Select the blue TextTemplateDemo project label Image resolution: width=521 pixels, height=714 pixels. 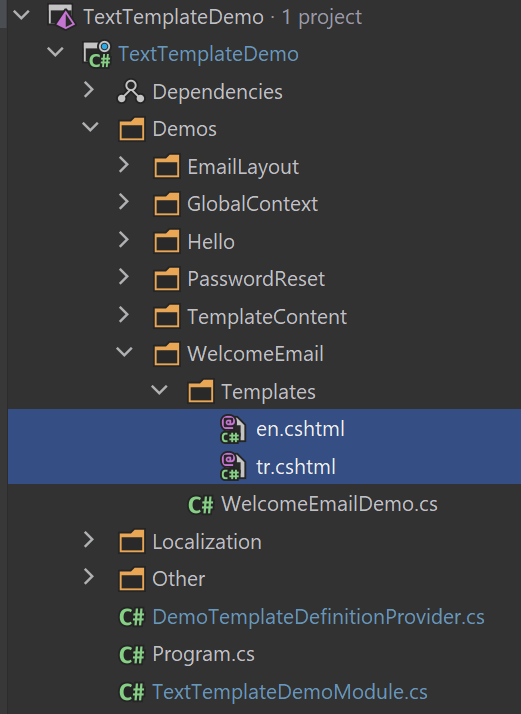tap(209, 54)
